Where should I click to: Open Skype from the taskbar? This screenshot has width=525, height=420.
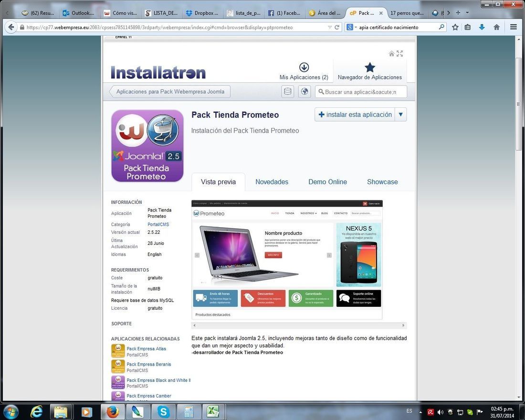click(x=163, y=411)
